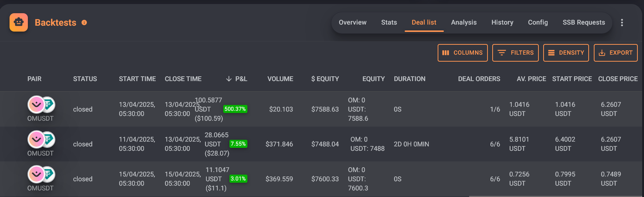The width and height of the screenshot is (644, 197).
Task: Click the OMUSDT pair icon in third row
Action: click(41, 174)
